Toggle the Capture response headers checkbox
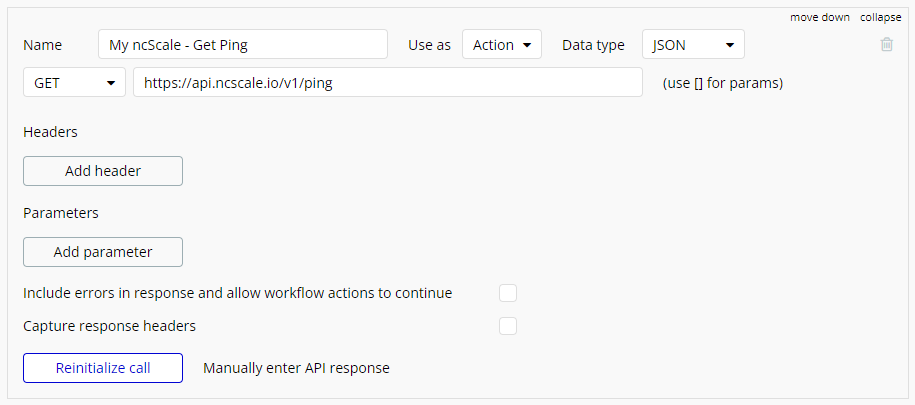This screenshot has width=915, height=405. click(508, 326)
